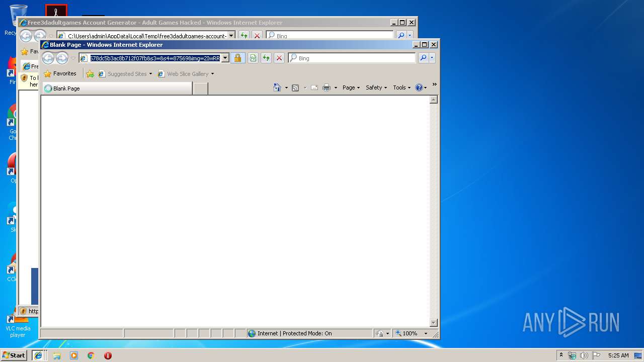This screenshot has height=362, width=644.
Task: Open the Start menu
Action: pyautogui.click(x=14, y=355)
